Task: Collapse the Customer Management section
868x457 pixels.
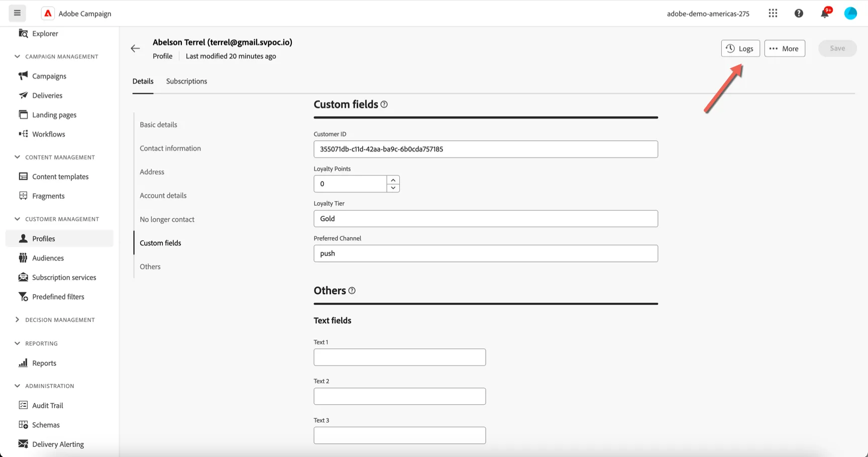Action: coord(17,219)
